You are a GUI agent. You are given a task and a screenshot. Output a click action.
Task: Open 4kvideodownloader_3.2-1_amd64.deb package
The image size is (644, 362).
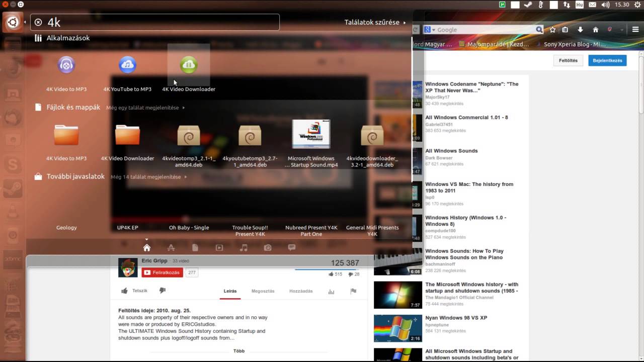pos(372,135)
